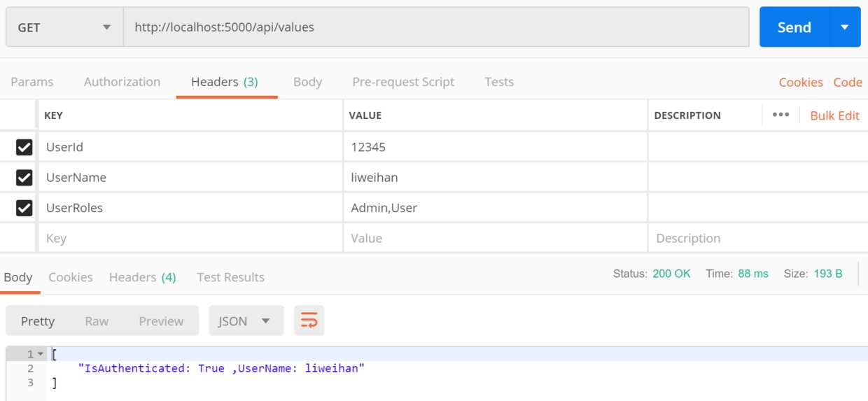This screenshot has width=868, height=401.
Task: Open the JSON format dropdown
Action: click(246, 321)
